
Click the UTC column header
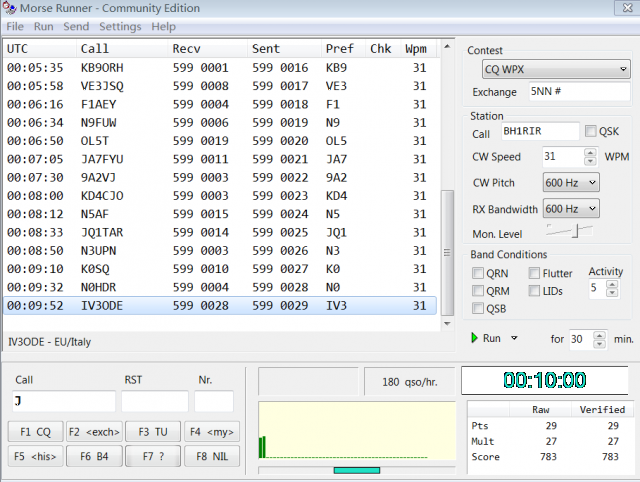click(40, 49)
